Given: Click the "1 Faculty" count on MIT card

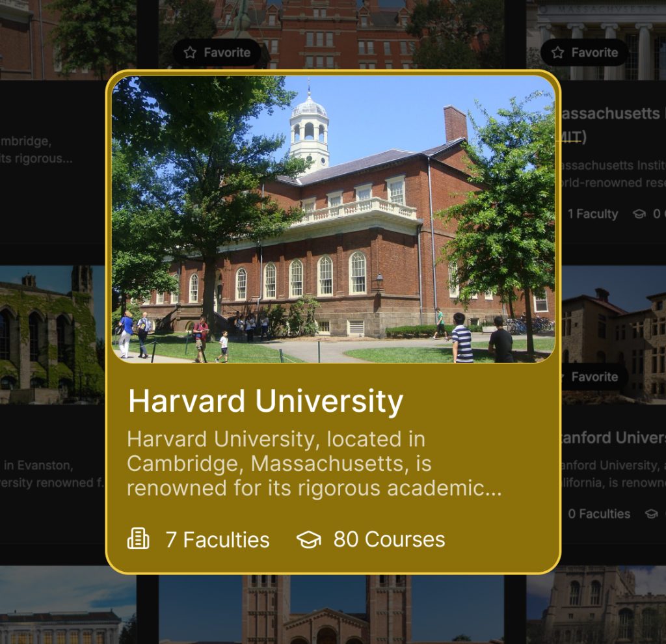Looking at the screenshot, I should 593,214.
